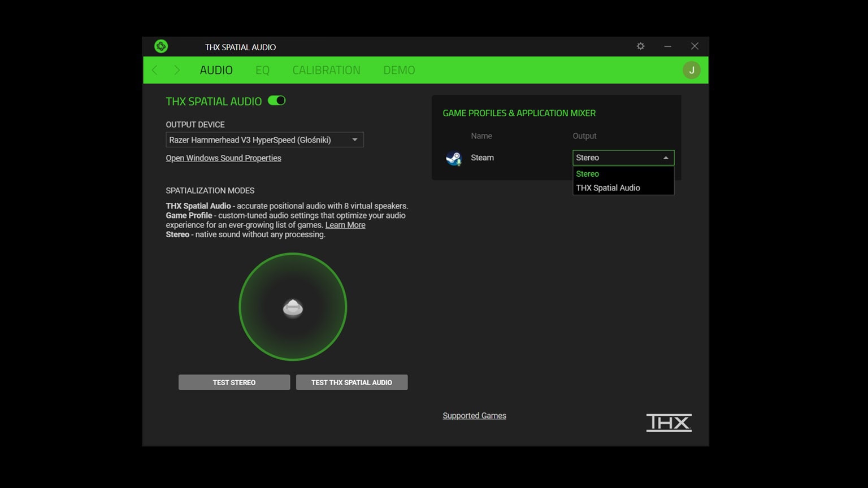
Task: Go back with the left arrow
Action: [x=155, y=70]
